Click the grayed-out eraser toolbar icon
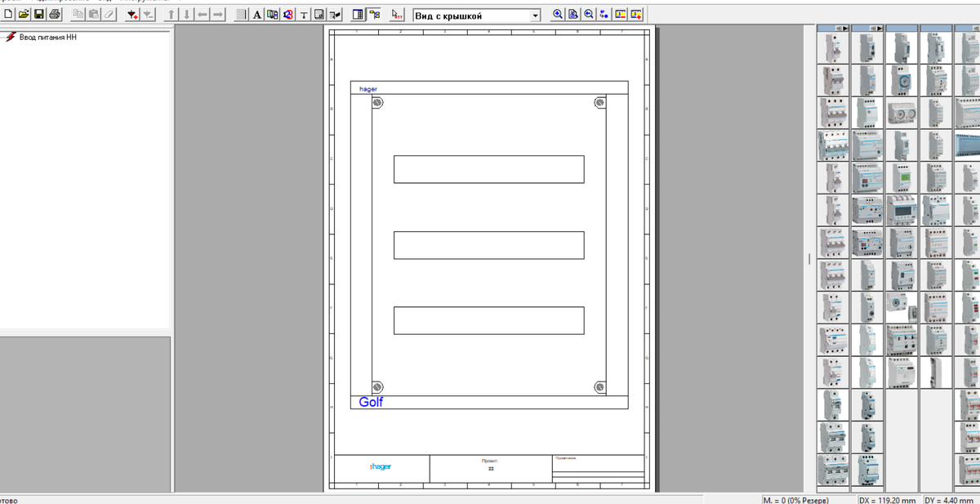 [109, 15]
